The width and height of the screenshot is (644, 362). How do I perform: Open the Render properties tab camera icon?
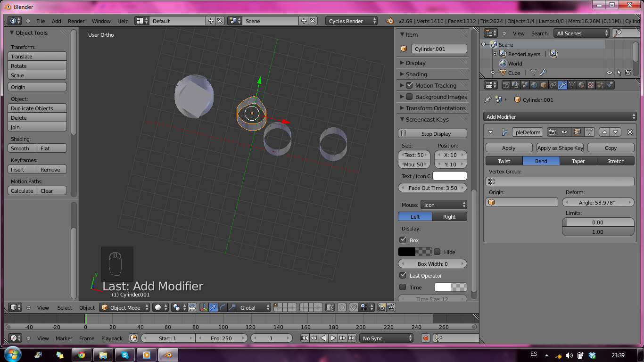[506, 85]
